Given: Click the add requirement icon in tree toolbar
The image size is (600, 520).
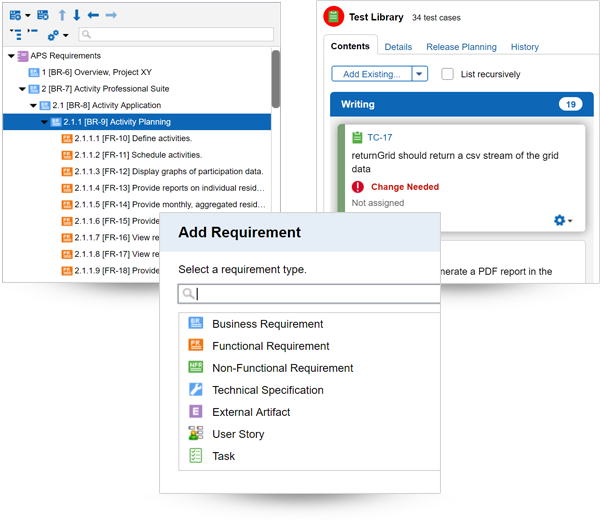Looking at the screenshot, I should coord(15,15).
